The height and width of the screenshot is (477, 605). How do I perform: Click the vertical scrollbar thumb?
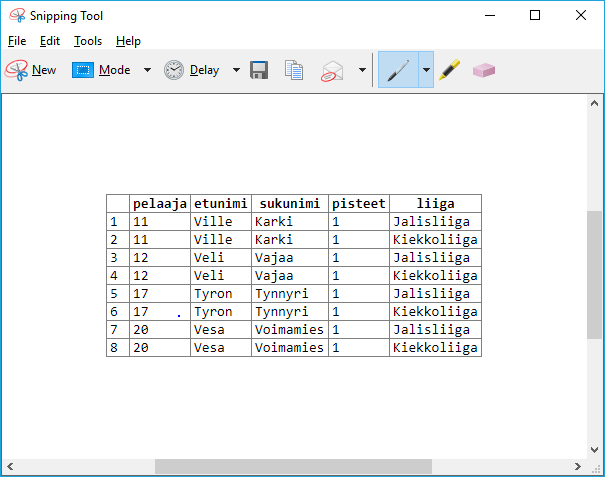pyautogui.click(x=595, y=273)
